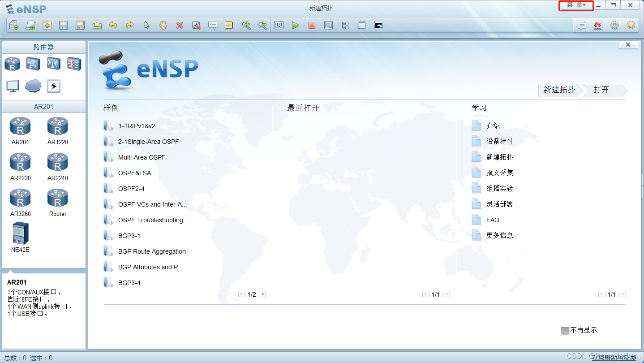
Task: Open the 菜单 dropdown
Action: pyautogui.click(x=576, y=6)
